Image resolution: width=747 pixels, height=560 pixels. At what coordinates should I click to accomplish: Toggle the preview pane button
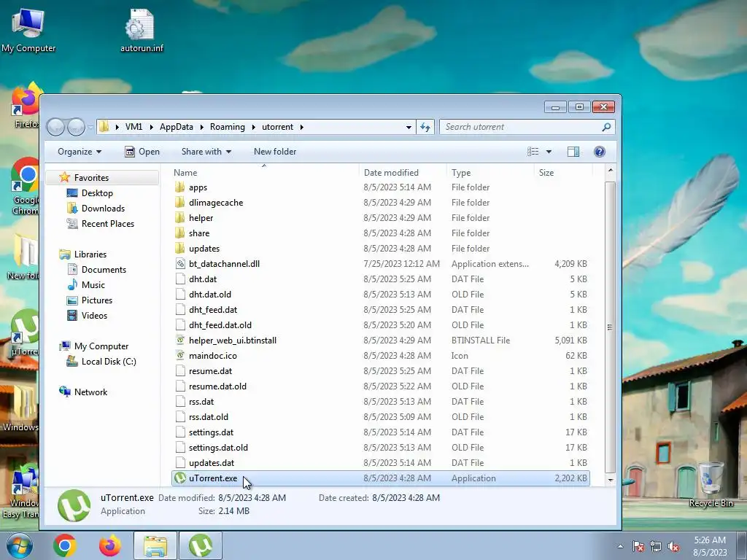point(573,152)
